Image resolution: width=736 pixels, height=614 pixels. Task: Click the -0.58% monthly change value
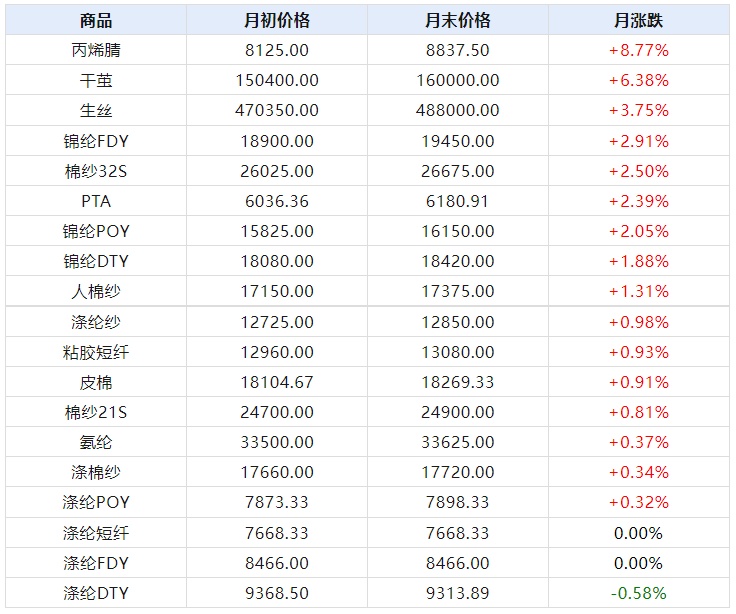tap(638, 593)
